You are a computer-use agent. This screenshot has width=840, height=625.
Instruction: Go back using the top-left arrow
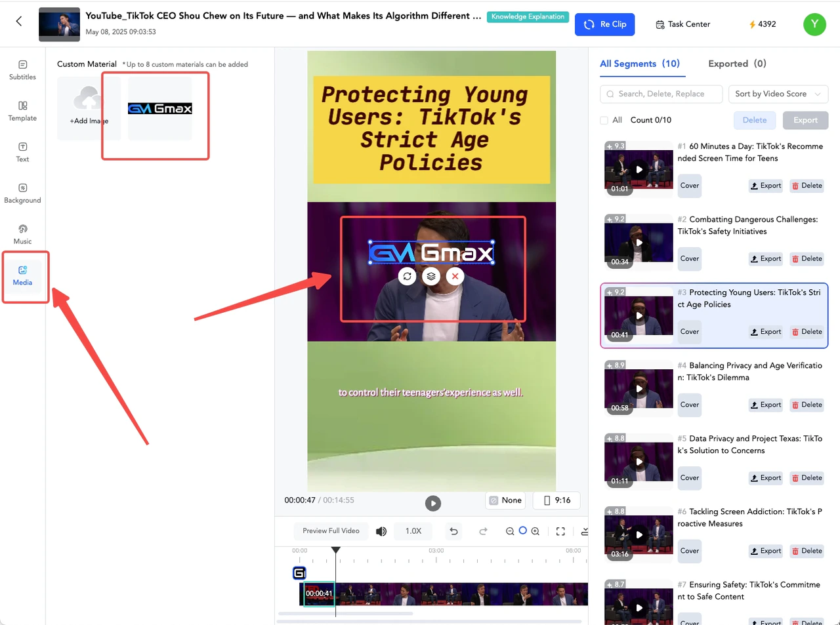tap(19, 21)
